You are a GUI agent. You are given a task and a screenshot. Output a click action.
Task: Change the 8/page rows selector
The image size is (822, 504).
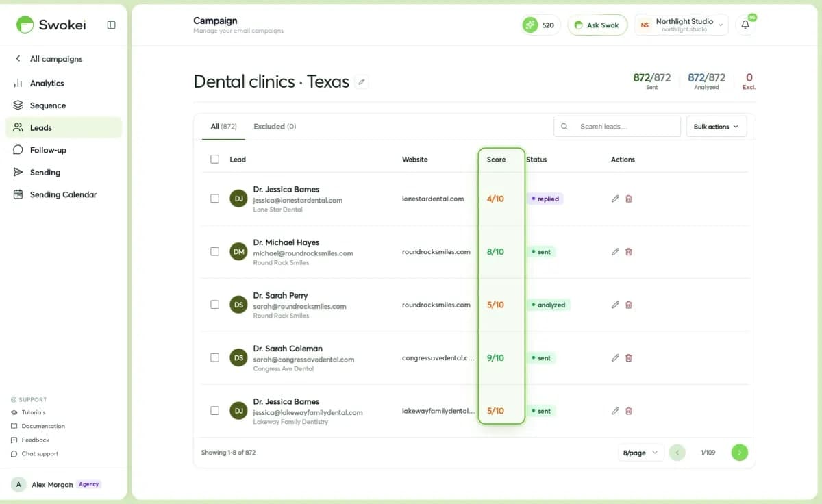641,453
